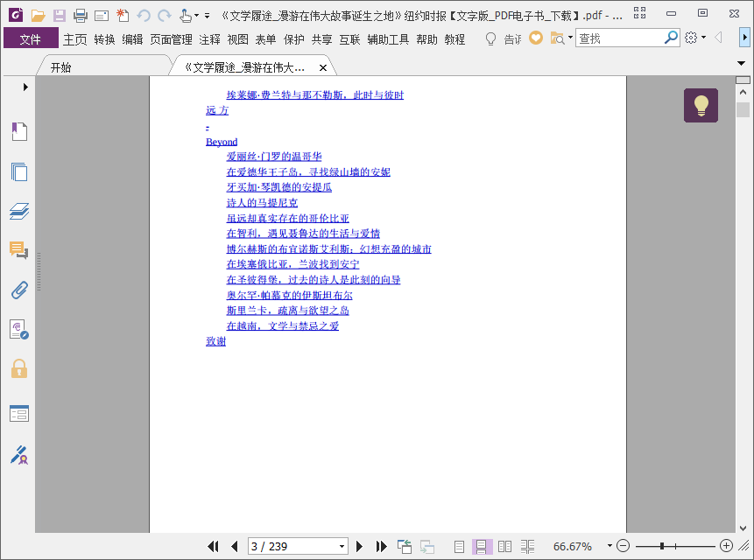Open the form fields panel icon

[19, 414]
